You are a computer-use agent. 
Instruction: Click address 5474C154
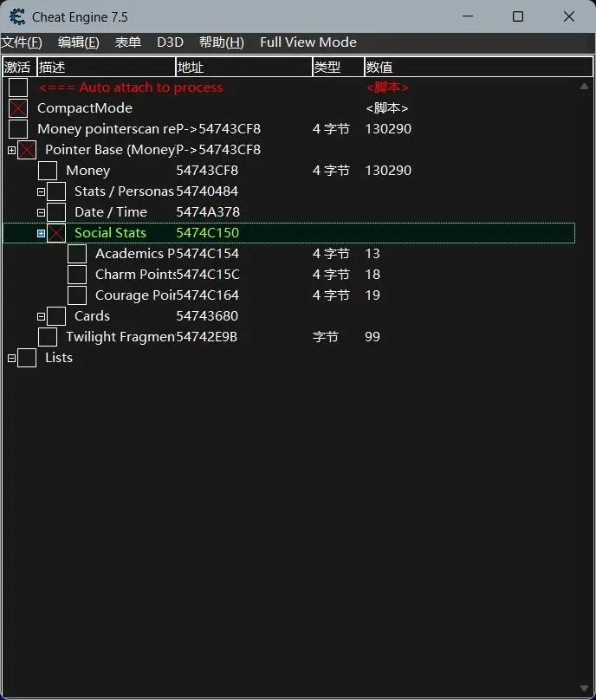click(x=208, y=254)
